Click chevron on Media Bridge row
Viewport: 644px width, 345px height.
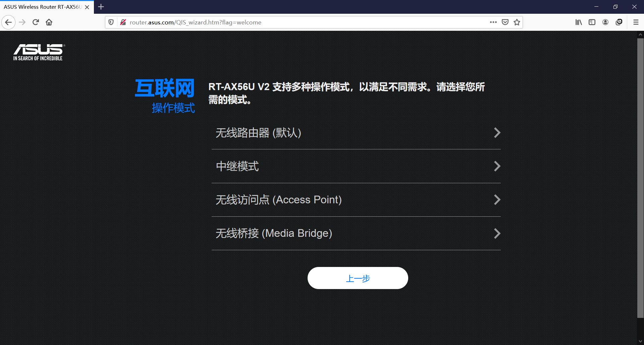pyautogui.click(x=497, y=233)
